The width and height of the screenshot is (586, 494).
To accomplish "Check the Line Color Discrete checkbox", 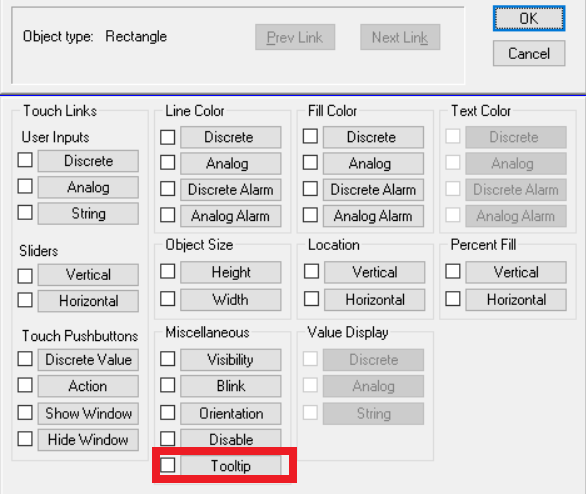I will (167, 137).
